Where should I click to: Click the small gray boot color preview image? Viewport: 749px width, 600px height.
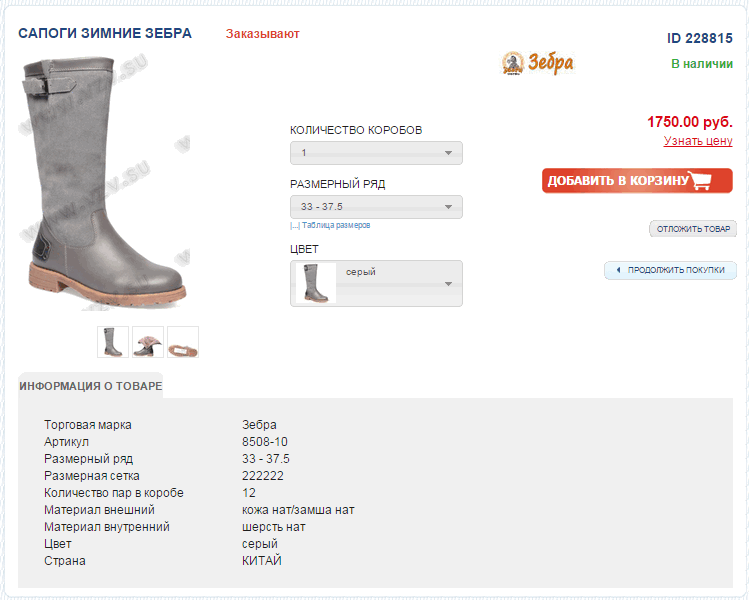pos(316,283)
